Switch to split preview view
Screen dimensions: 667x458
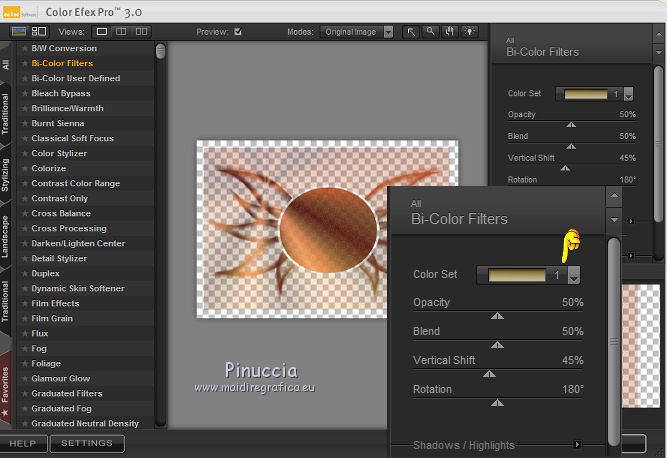pyautogui.click(x=122, y=32)
